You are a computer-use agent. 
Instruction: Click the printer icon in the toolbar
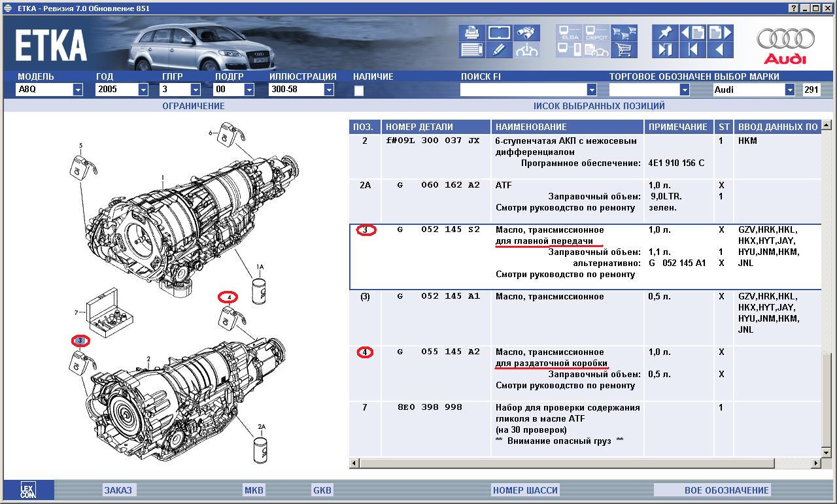[471, 33]
